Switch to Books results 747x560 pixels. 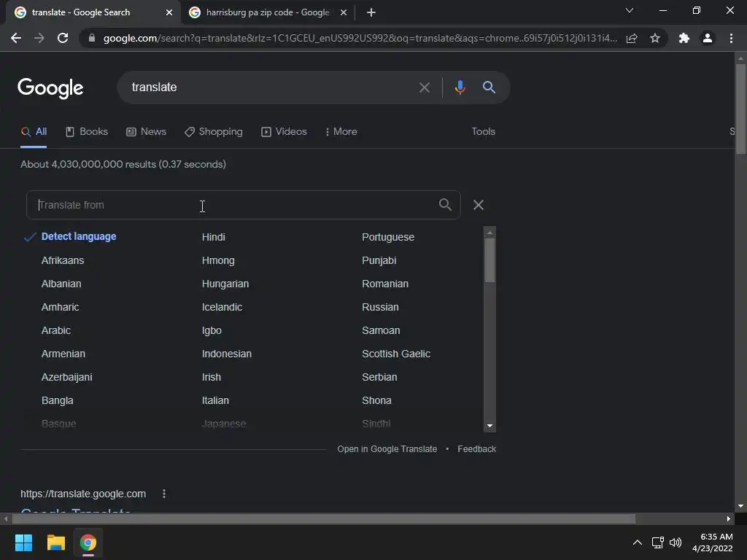(87, 132)
